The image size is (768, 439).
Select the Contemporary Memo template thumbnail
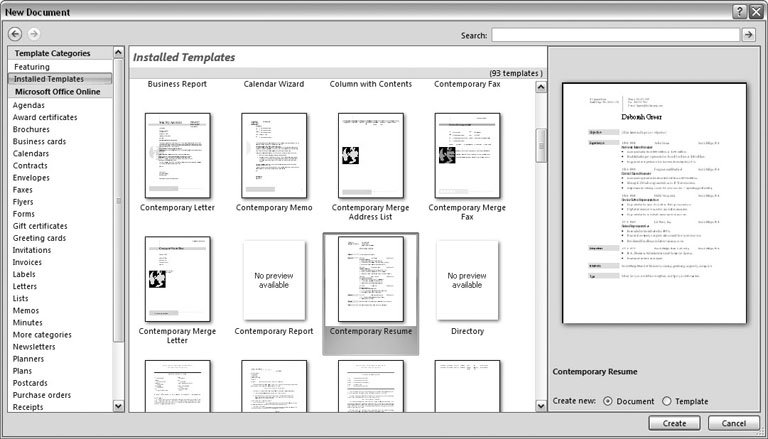(x=274, y=155)
